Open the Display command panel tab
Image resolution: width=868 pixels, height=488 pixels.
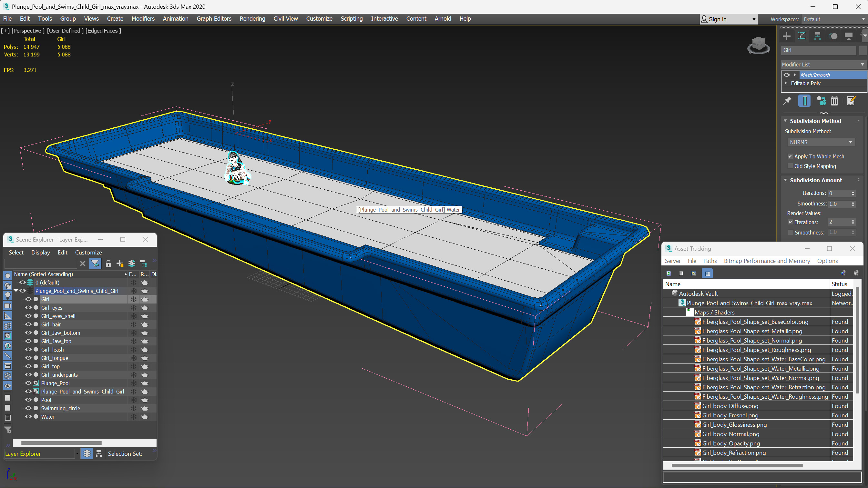tap(848, 36)
